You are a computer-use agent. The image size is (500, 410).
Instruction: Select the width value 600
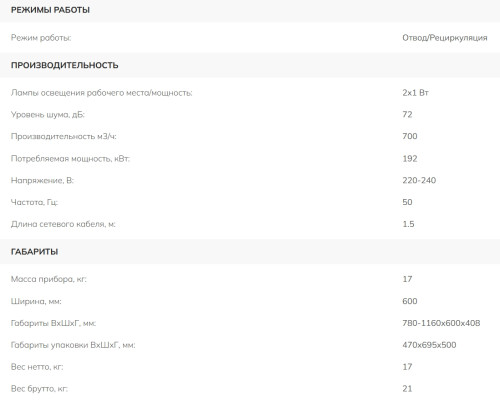(x=410, y=301)
